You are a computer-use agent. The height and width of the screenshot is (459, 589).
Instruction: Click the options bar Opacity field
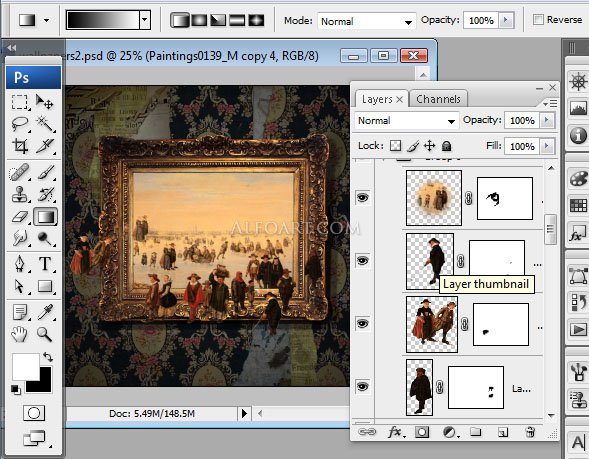coord(481,20)
